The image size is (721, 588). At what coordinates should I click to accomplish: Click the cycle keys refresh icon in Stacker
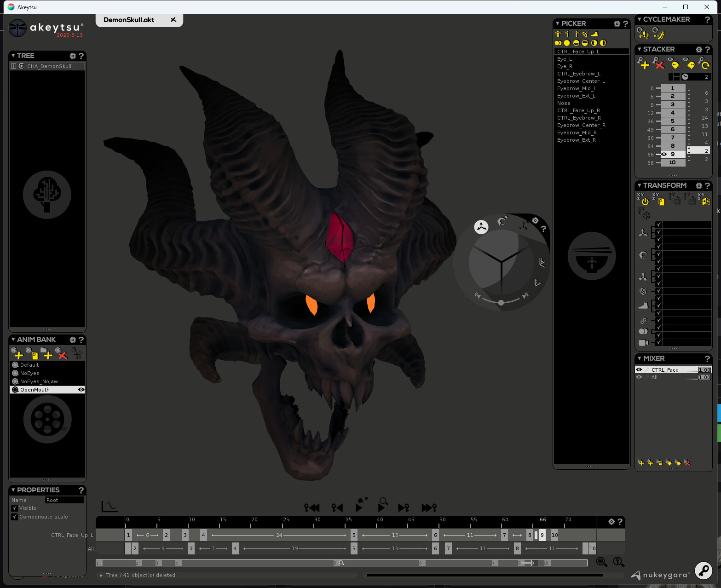tap(704, 64)
